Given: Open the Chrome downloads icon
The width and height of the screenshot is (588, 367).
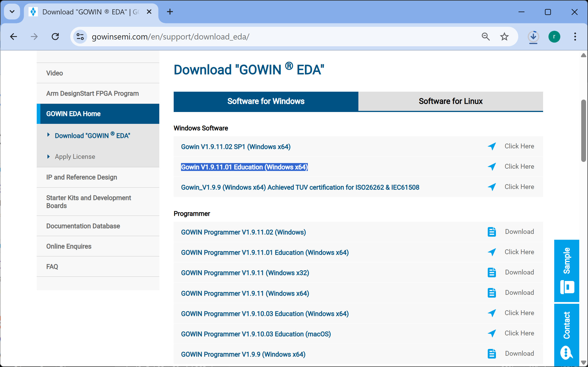Looking at the screenshot, I should pyautogui.click(x=533, y=37).
